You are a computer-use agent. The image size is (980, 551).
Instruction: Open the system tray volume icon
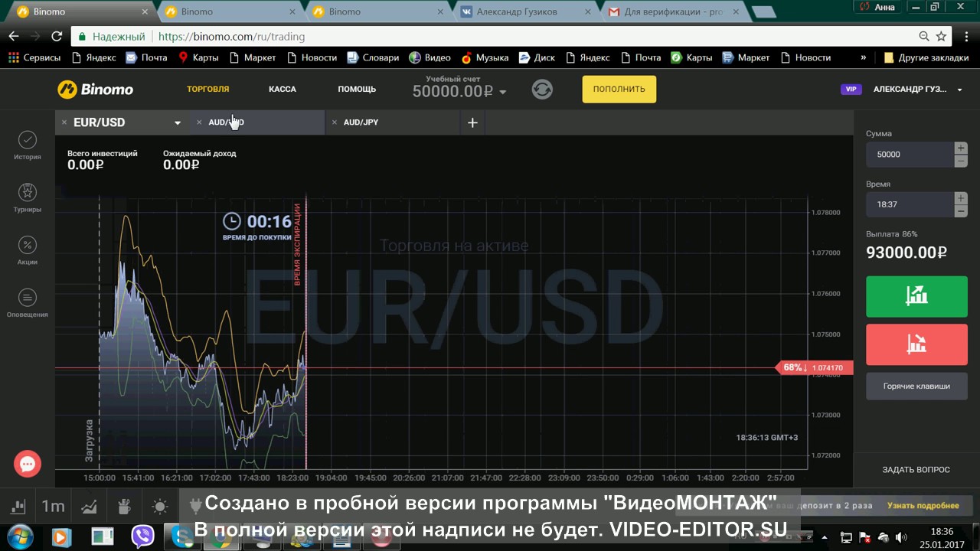pyautogui.click(x=900, y=537)
